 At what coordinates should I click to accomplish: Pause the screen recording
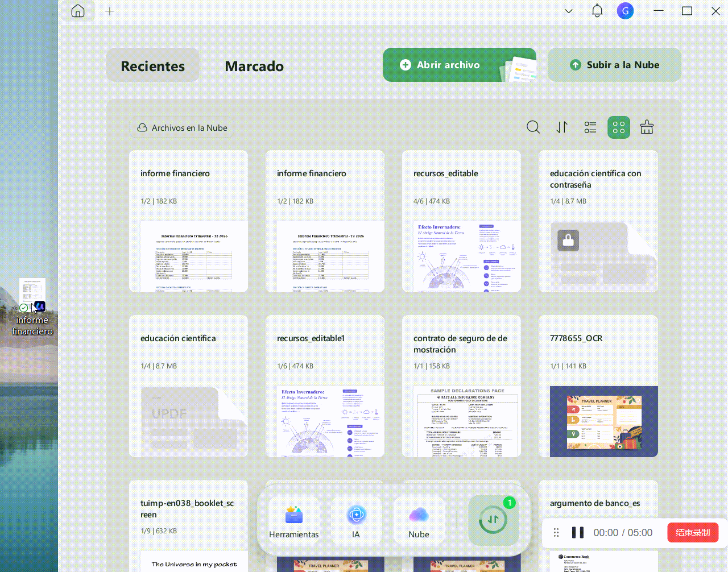coord(578,533)
